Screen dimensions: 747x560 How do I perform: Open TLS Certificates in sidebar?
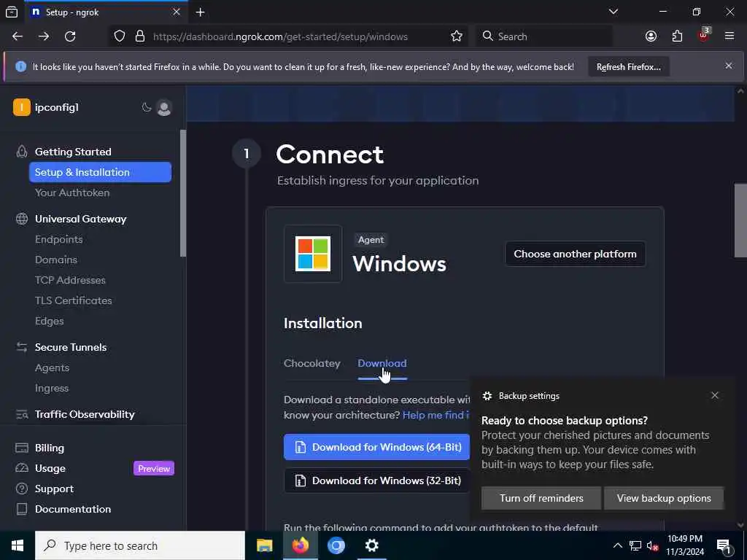74,300
